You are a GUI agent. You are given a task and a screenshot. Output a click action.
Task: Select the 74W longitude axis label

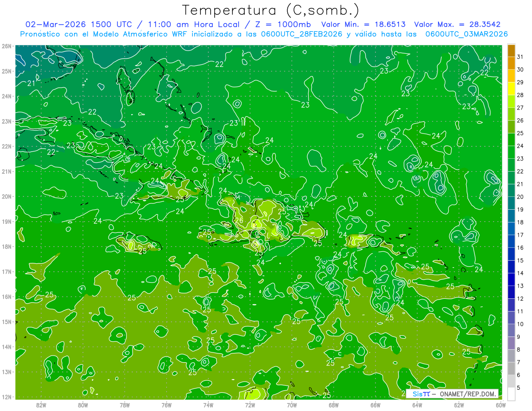[208, 404]
